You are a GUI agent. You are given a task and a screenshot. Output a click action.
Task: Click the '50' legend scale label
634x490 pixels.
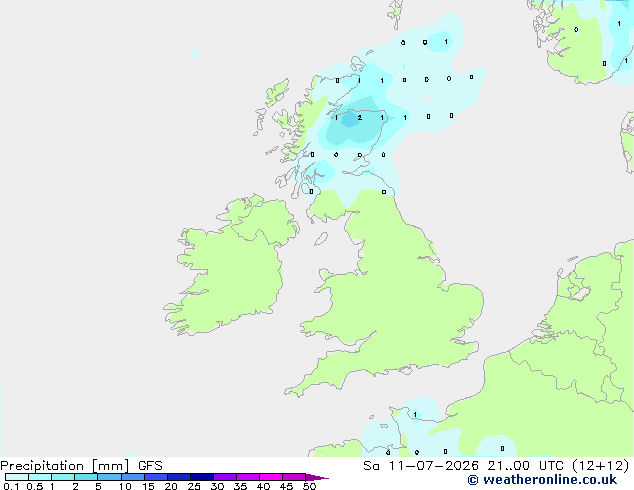[309, 486]
